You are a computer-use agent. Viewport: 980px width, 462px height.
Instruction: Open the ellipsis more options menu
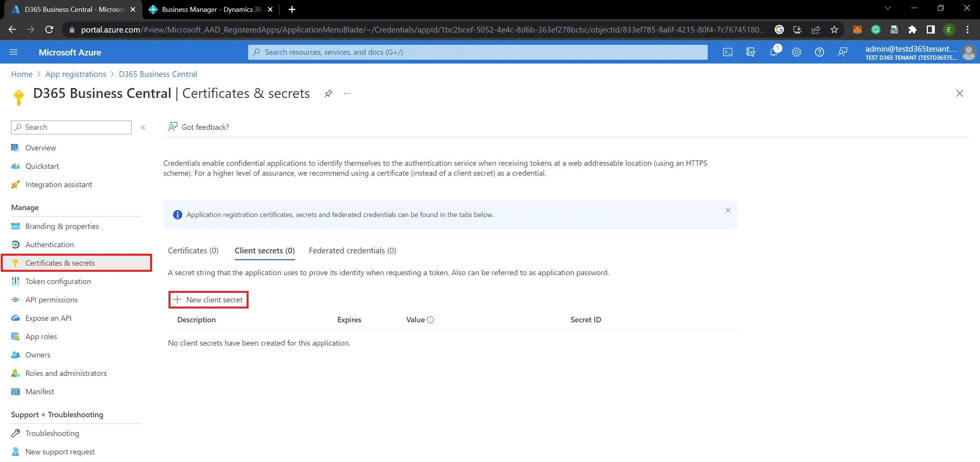347,93
